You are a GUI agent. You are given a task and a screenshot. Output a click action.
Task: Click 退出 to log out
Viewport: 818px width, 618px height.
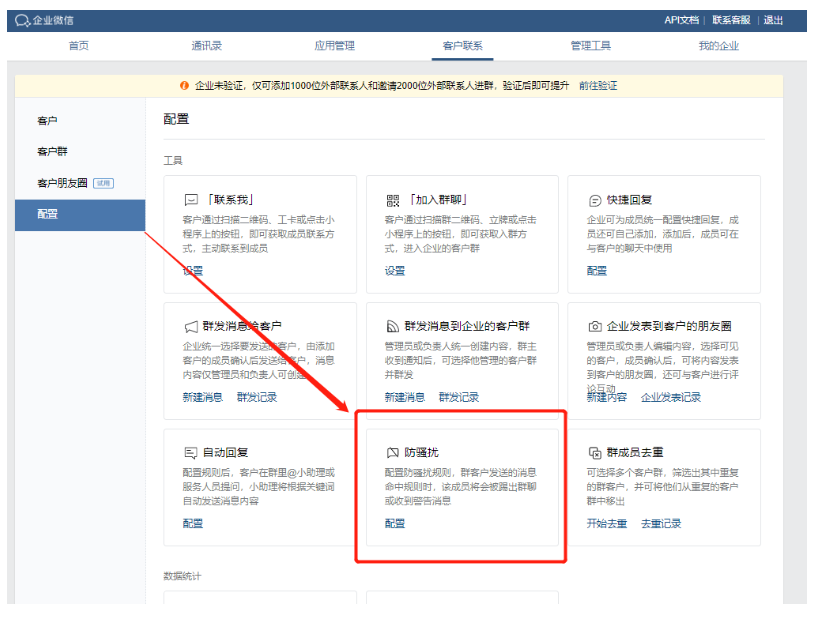coord(773,20)
